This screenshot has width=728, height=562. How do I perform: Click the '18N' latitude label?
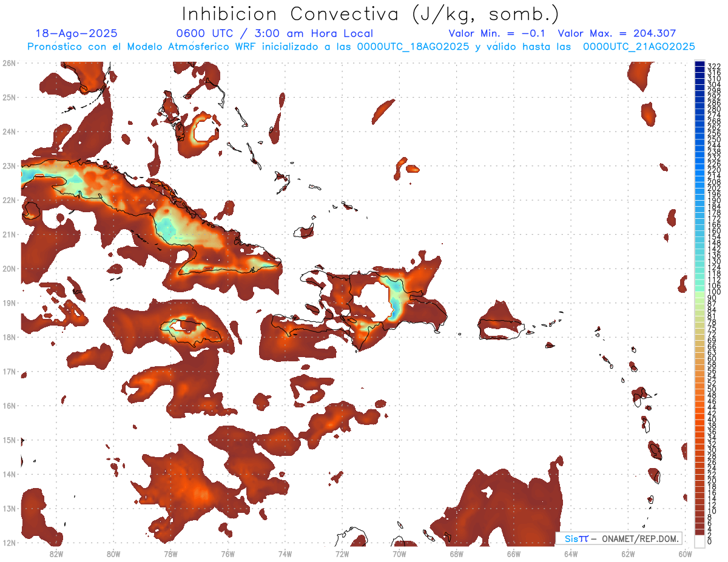(x=9, y=337)
